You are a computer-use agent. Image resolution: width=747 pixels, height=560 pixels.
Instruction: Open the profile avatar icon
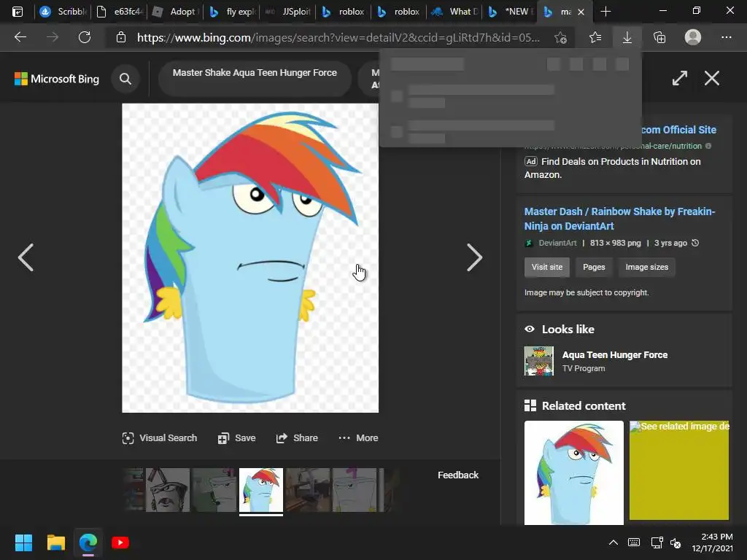coord(693,37)
